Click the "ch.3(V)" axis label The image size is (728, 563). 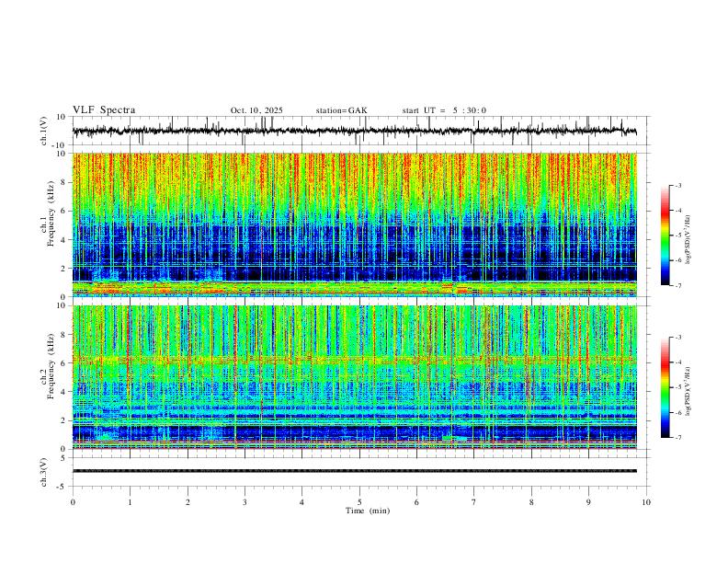(44, 472)
